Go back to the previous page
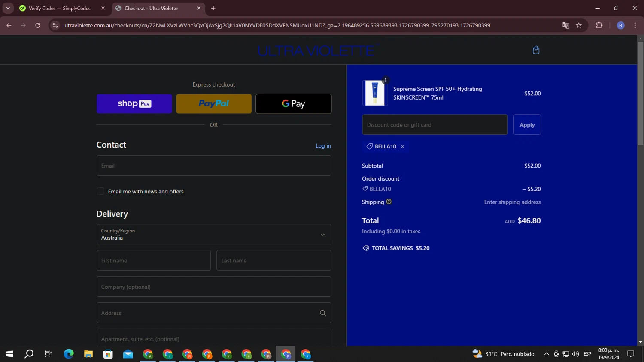The image size is (644, 362). 9,25
